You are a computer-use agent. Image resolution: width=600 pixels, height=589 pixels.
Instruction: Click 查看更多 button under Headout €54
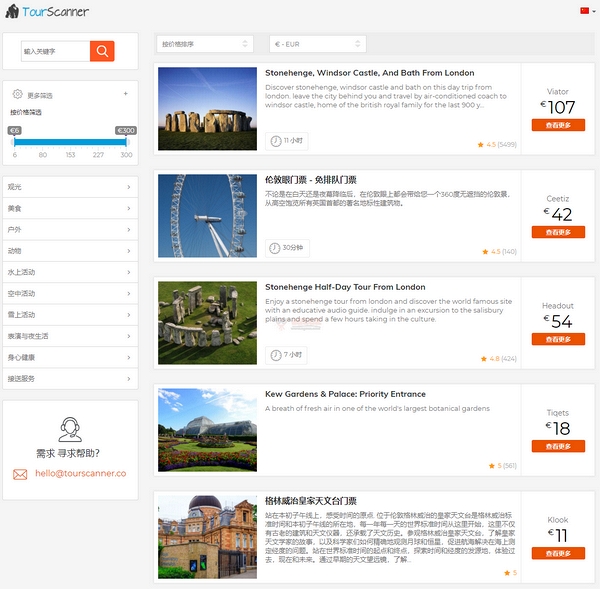[x=558, y=339]
